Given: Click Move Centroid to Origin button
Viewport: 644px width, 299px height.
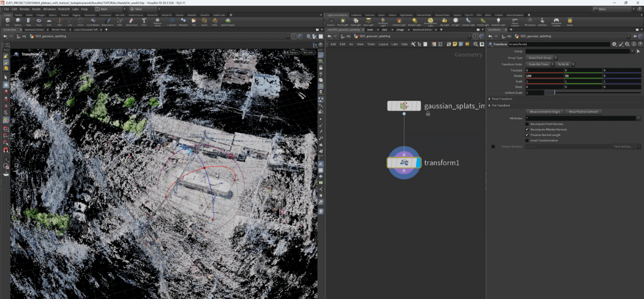Looking at the screenshot, I should [x=544, y=112].
